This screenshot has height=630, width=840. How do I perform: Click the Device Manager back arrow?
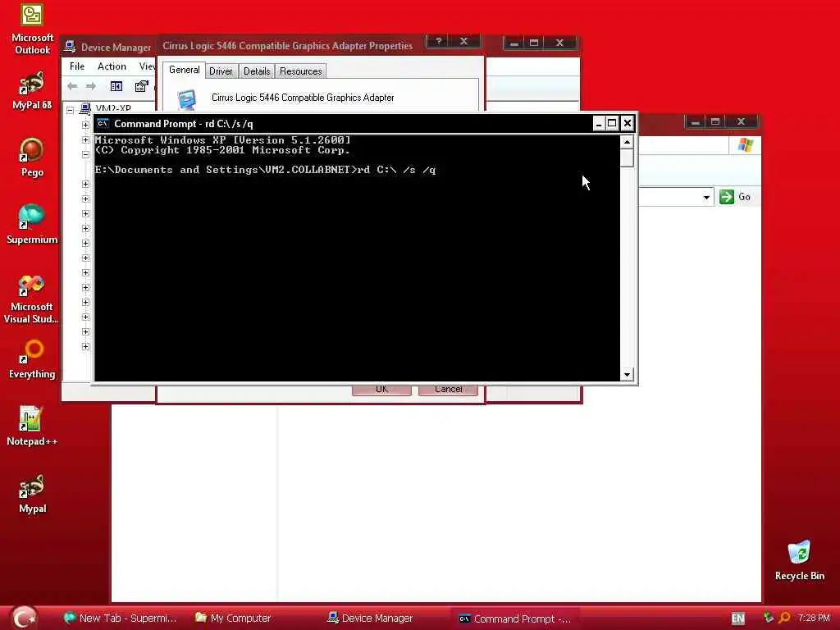[72, 86]
